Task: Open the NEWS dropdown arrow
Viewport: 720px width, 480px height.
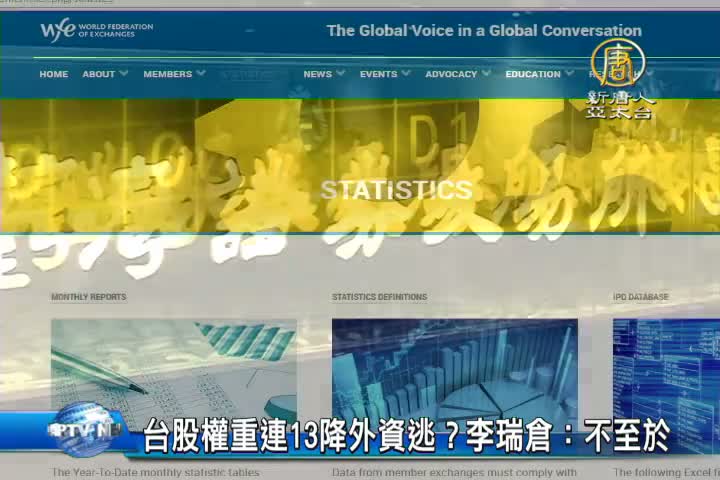Action: [341, 73]
